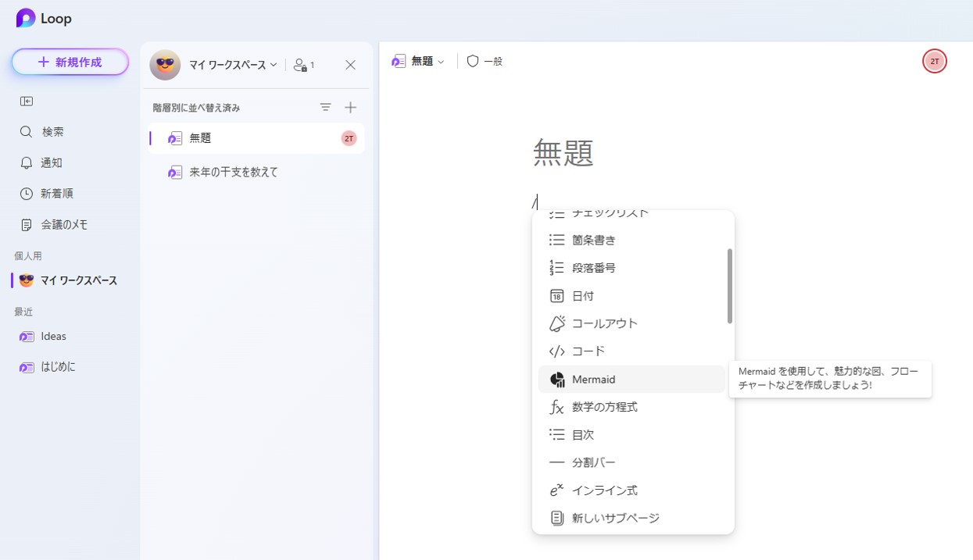Insert a コールアウト block

click(x=605, y=323)
